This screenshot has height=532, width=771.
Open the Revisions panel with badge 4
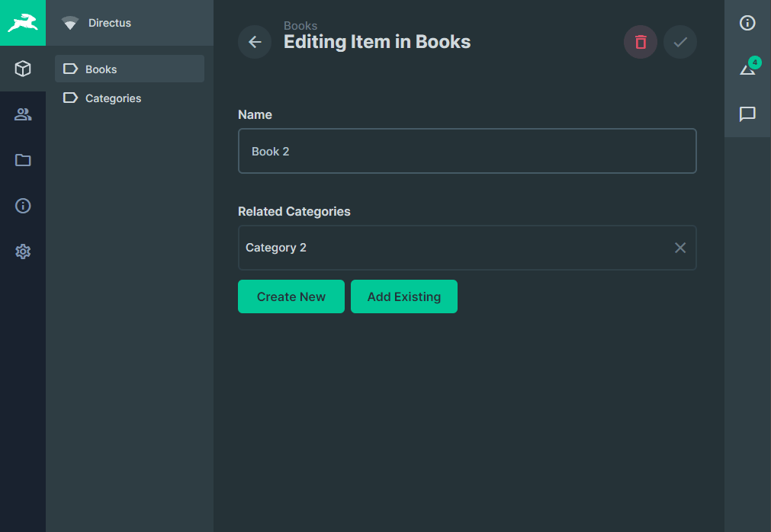[747, 69]
